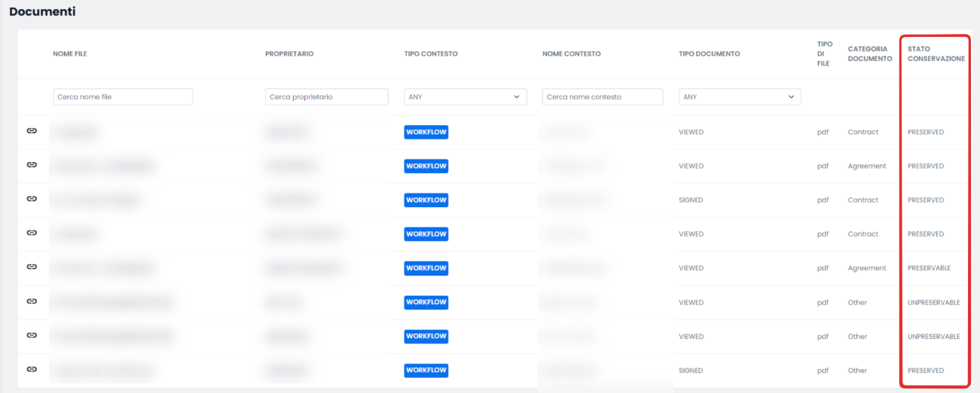
Task: Click the NOME CONTESTO column header
Action: [x=571, y=54]
